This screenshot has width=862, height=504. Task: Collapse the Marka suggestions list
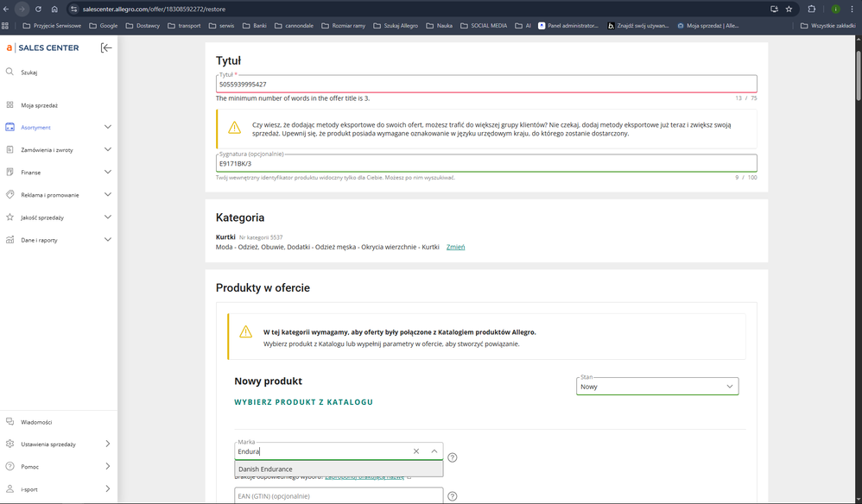point(434,451)
